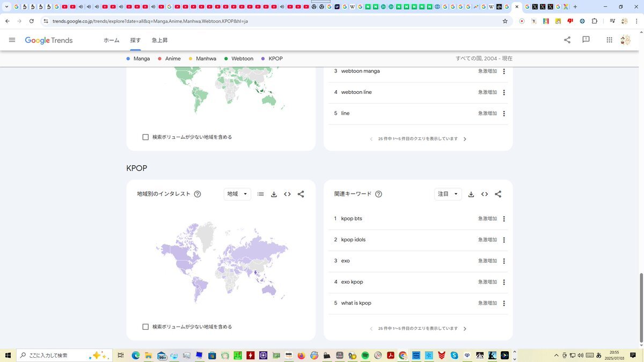The width and height of the screenshot is (644, 362).
Task: Get embed code for KPOP related keywords
Action: 485,194
